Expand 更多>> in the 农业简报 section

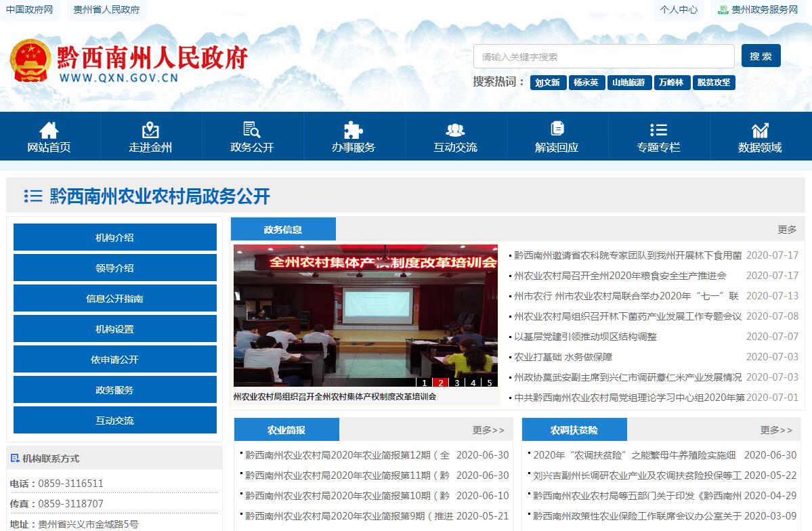click(x=488, y=430)
